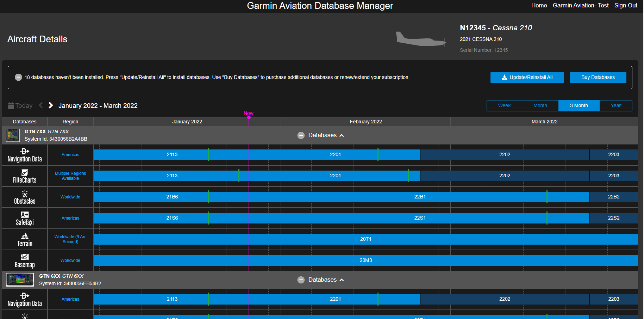Click the Terrain database icon

[25, 236]
